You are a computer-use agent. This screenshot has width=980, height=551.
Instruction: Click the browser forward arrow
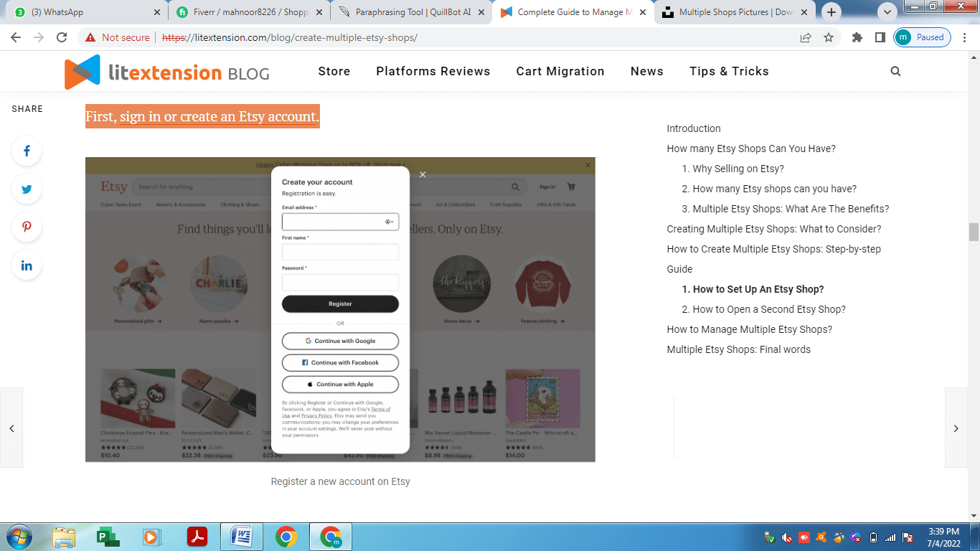point(39,37)
